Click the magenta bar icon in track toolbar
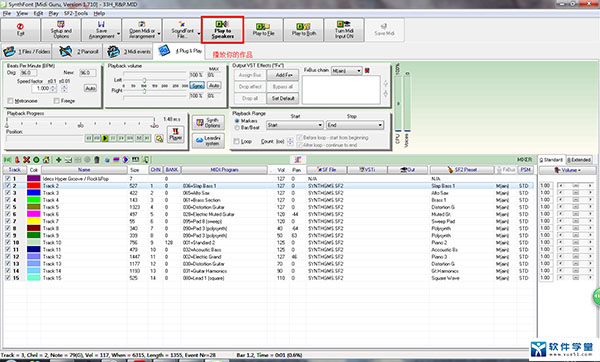Image resolution: width=600 pixels, height=362 pixels. tap(116, 160)
